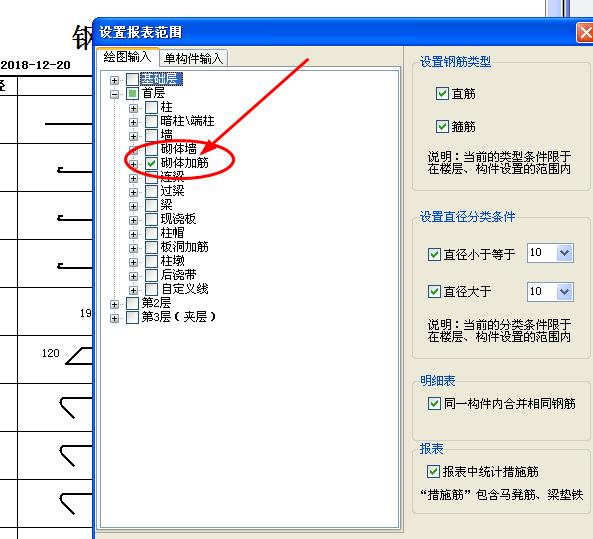Select the 第3层(夹层) tree label

(179, 317)
